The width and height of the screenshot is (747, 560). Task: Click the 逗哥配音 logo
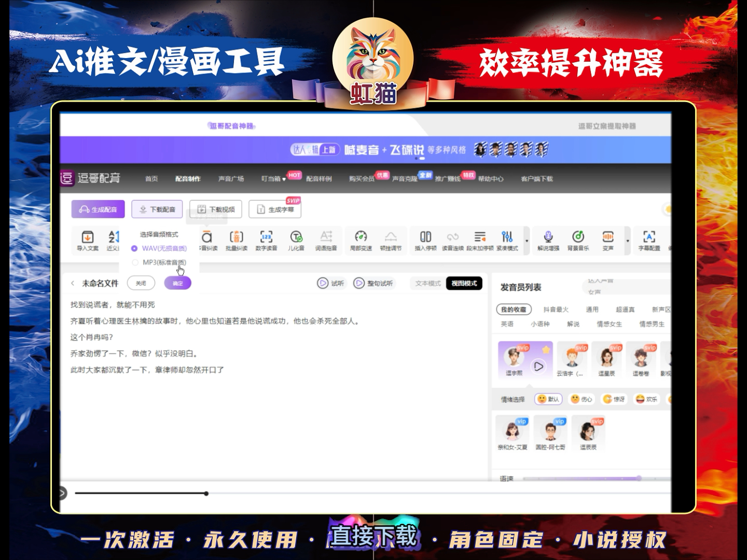pos(90,178)
